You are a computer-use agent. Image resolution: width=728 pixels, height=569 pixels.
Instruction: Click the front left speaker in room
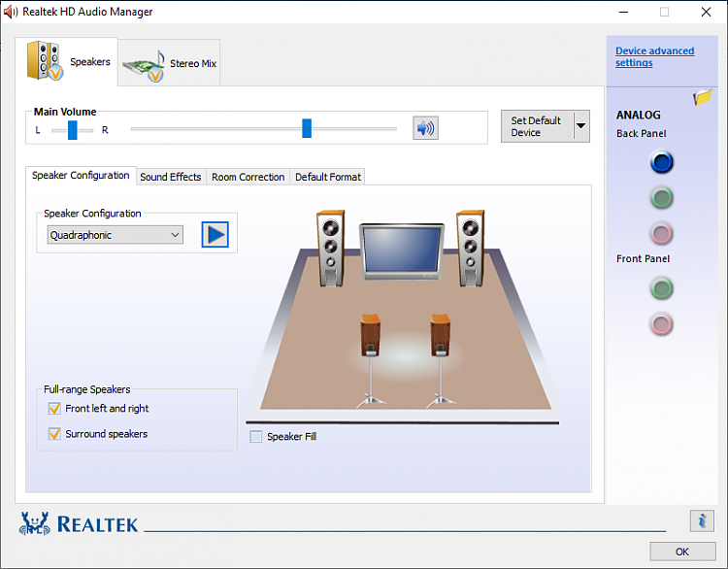pos(331,248)
